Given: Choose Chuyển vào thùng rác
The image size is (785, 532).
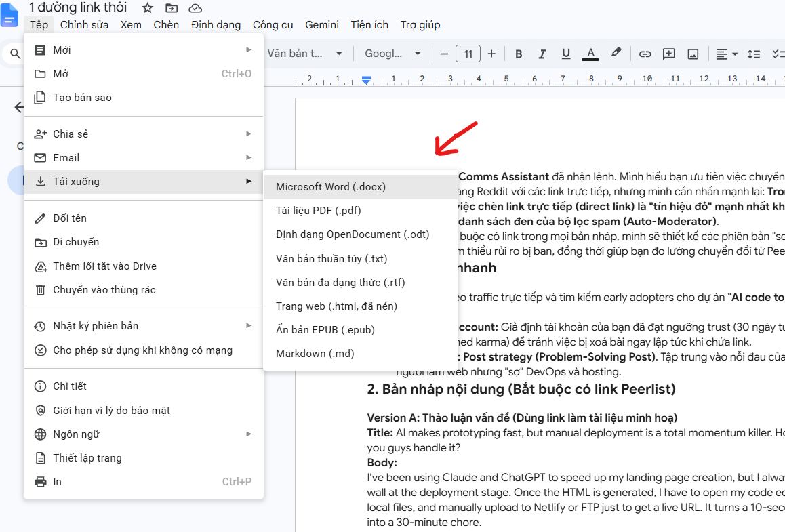Looking at the screenshot, I should point(144,290).
